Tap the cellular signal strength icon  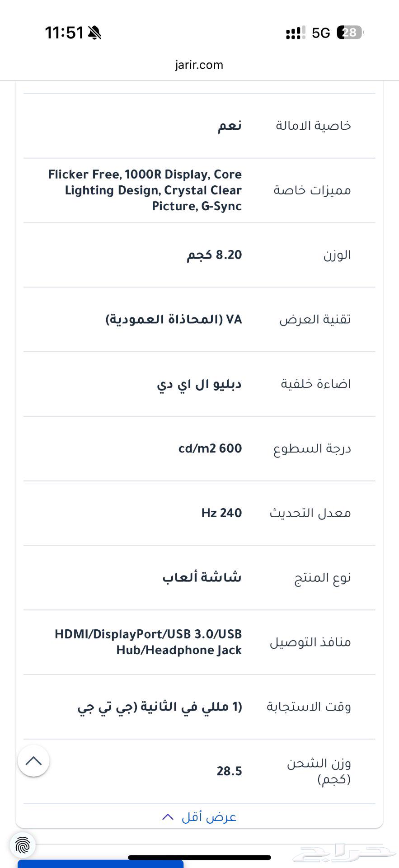pyautogui.click(x=296, y=33)
